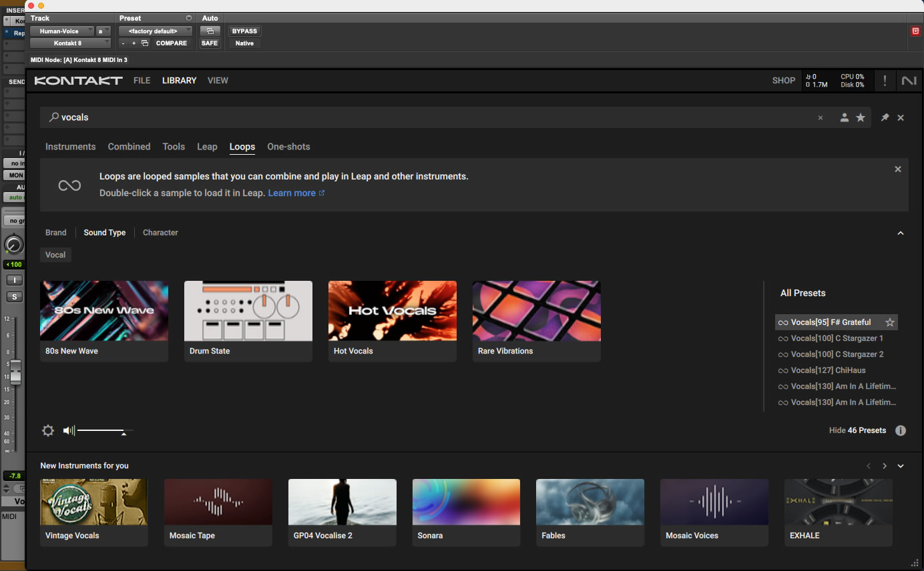Viewport: 924px width, 571px height.
Task: Go to previous New Instruments page arrow
Action: pyautogui.click(x=869, y=466)
